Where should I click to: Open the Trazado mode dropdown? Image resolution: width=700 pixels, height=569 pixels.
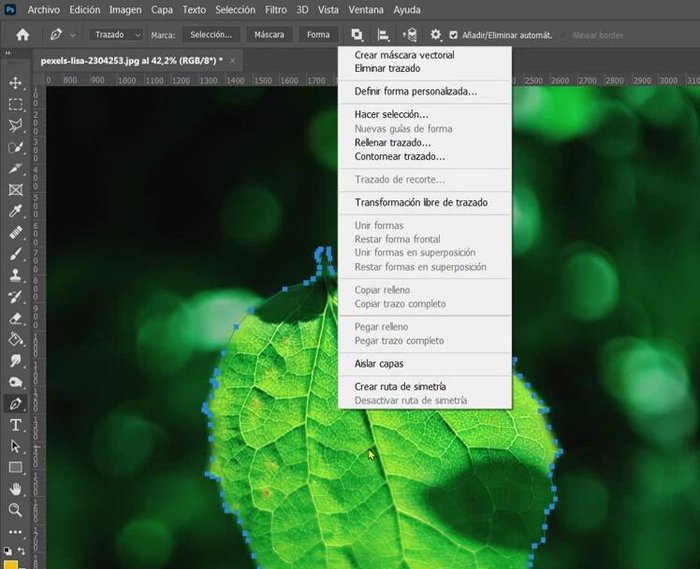117,35
